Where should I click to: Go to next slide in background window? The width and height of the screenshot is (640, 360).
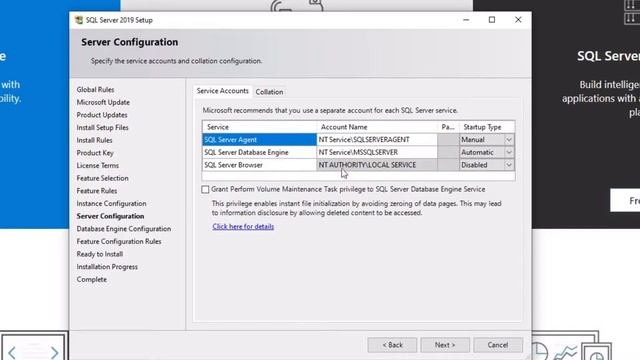tap(54, 352)
